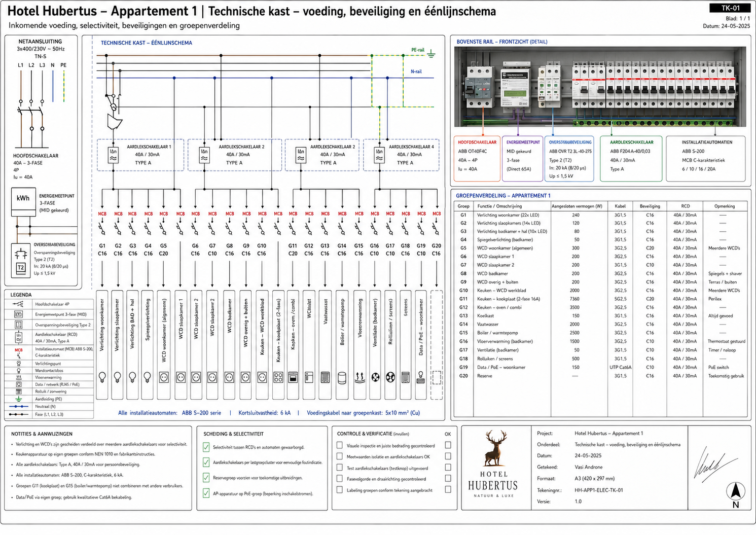This screenshot has width=756, height=535.
Task: Select socket symbol in WCD woonkamer (algemeen) column
Action: click(x=164, y=377)
